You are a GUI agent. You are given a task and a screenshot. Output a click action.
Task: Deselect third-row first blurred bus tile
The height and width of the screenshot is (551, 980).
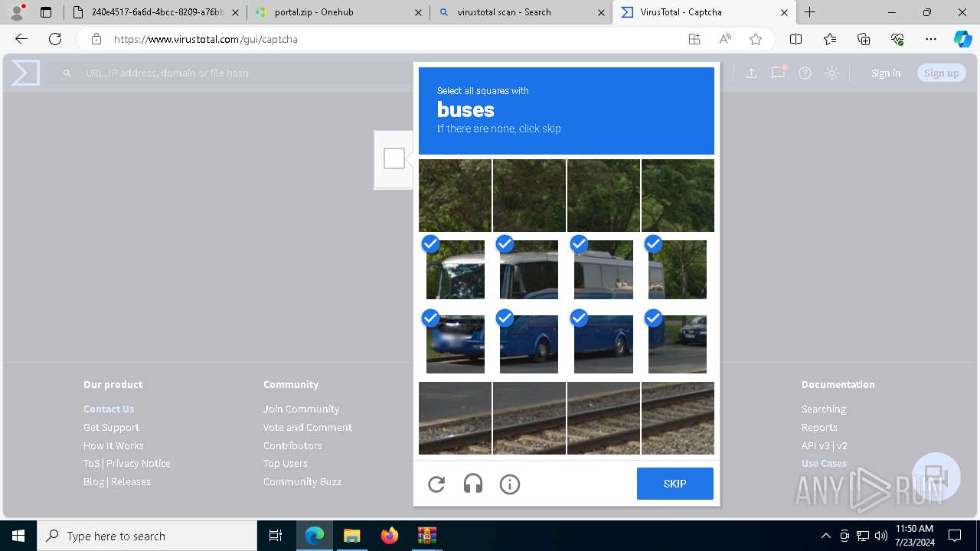(x=455, y=344)
